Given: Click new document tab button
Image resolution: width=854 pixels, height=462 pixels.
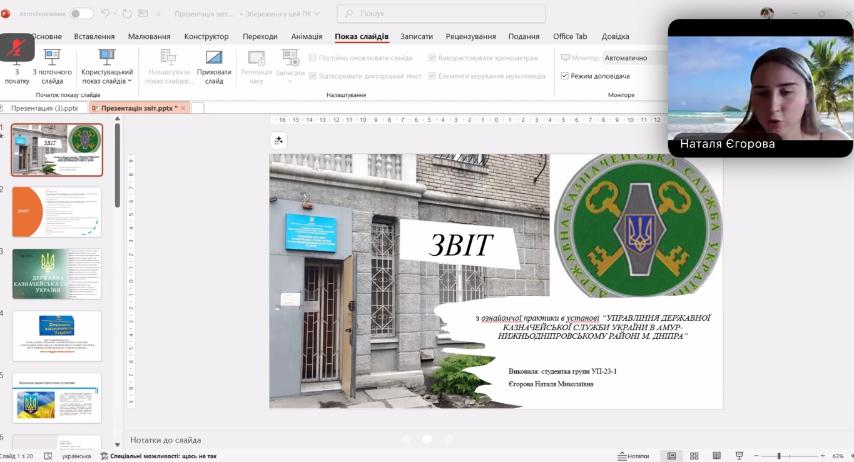Looking at the screenshot, I should pos(198,108).
